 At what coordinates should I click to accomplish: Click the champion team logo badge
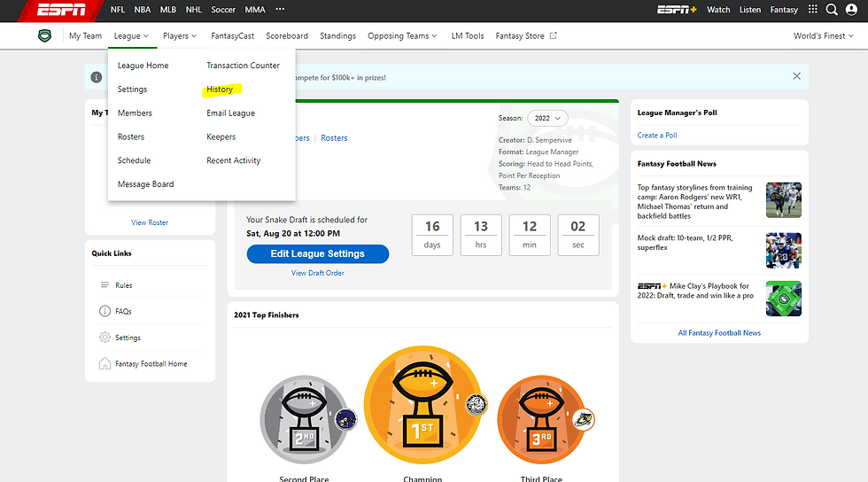[477, 404]
